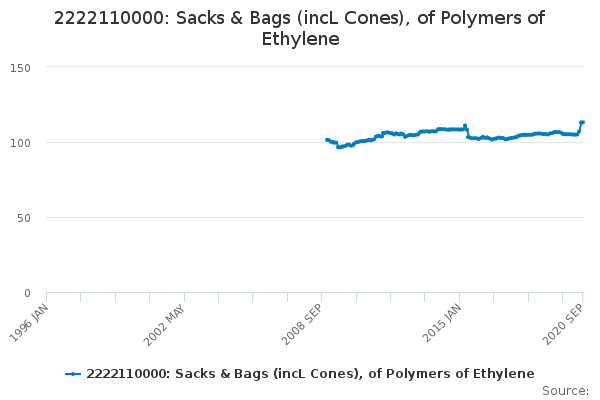Click the chart title text
Screen dimensions: 600x400
tap(300, 30)
